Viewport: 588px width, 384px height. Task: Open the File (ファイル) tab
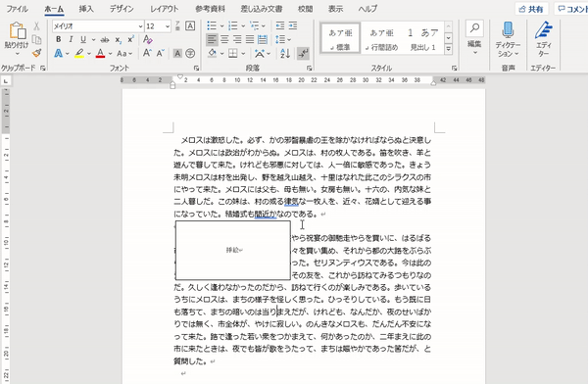click(x=17, y=9)
